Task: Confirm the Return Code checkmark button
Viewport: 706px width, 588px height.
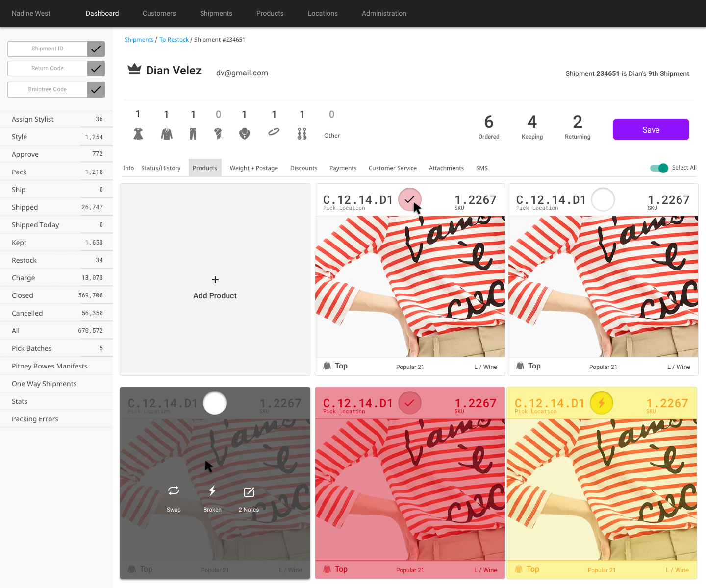Action: click(x=96, y=69)
